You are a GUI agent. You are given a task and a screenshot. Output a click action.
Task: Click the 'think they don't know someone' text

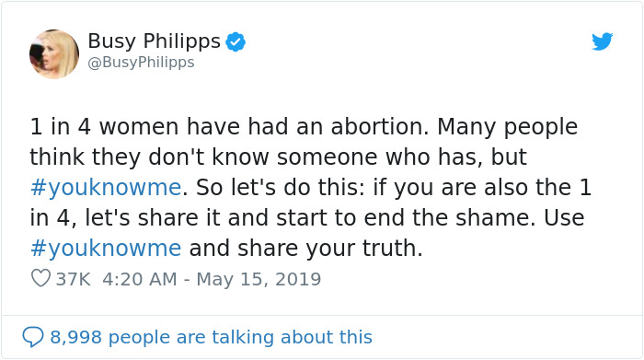click(x=203, y=157)
